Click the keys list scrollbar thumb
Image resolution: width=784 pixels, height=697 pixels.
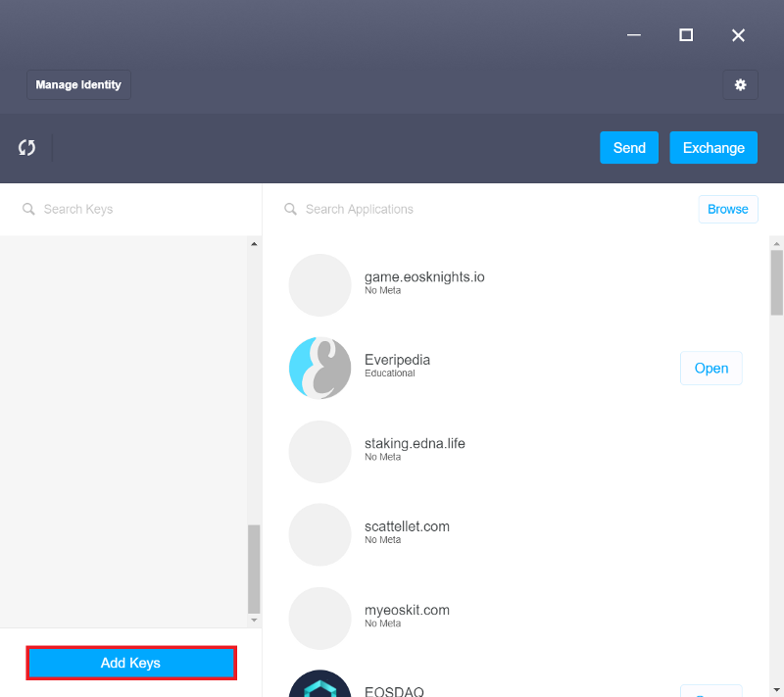coord(254,569)
